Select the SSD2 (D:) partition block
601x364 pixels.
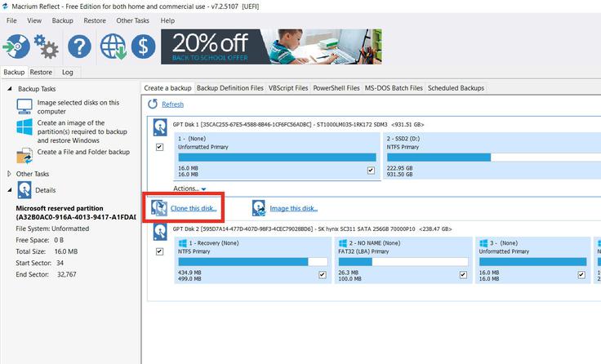492,156
